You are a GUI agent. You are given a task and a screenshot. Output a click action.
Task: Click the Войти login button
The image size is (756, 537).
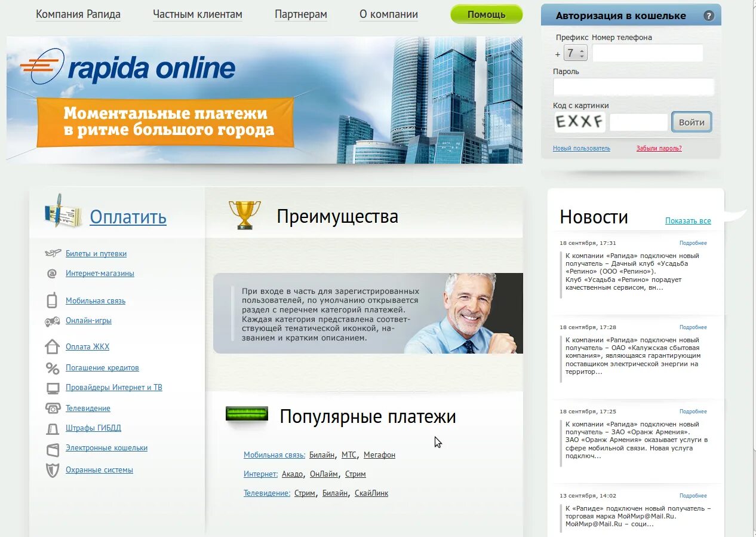692,122
